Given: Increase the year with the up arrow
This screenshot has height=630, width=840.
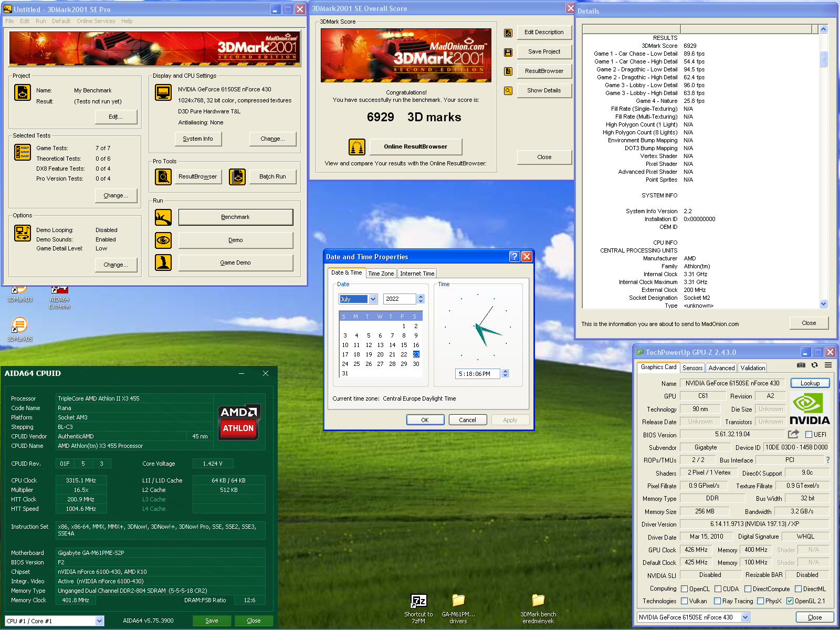Looking at the screenshot, I should point(421,297).
